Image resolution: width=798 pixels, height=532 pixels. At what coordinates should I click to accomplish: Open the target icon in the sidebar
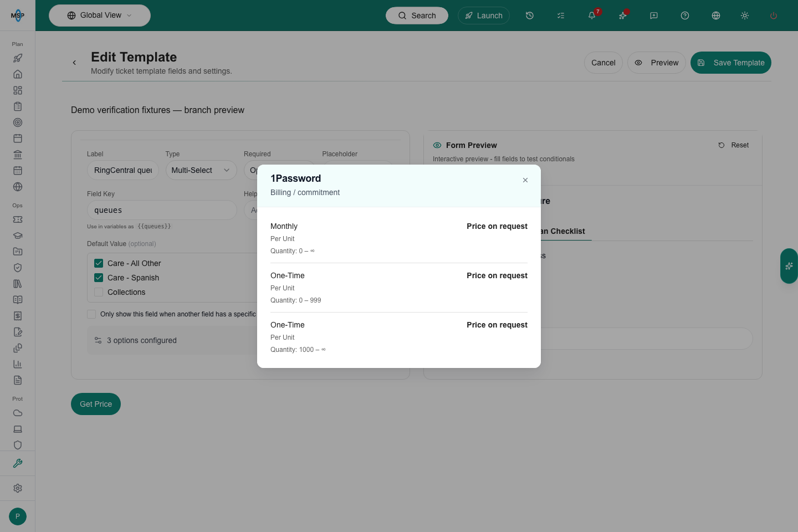(x=18, y=122)
